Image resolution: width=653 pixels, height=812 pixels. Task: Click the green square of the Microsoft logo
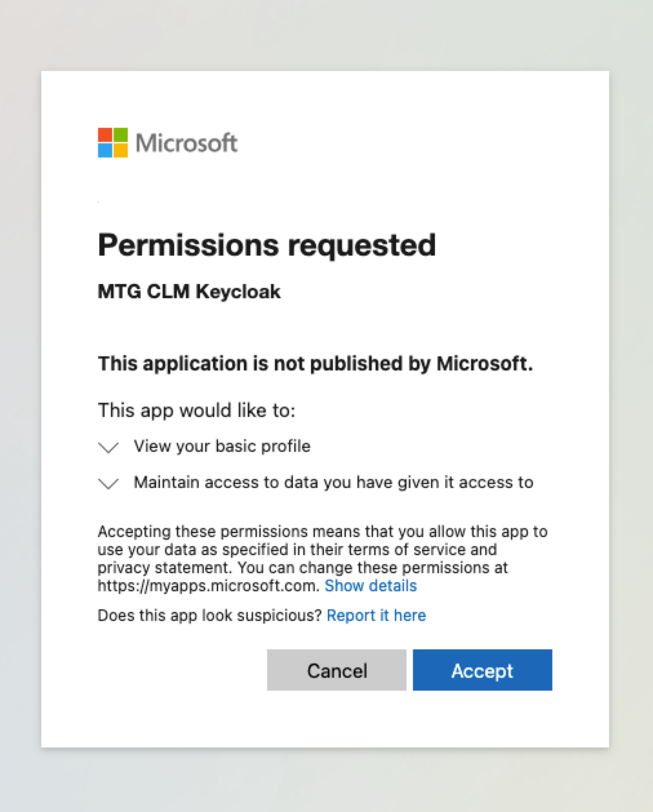[x=121, y=134]
